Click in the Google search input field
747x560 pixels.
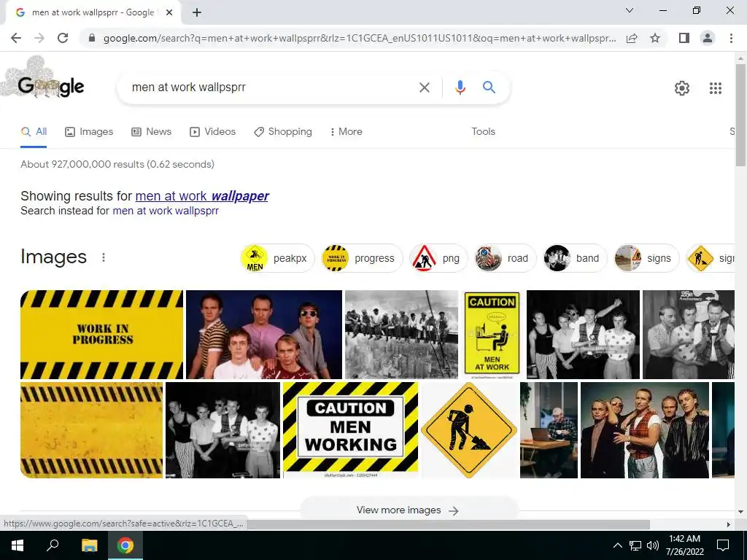pos(269,87)
